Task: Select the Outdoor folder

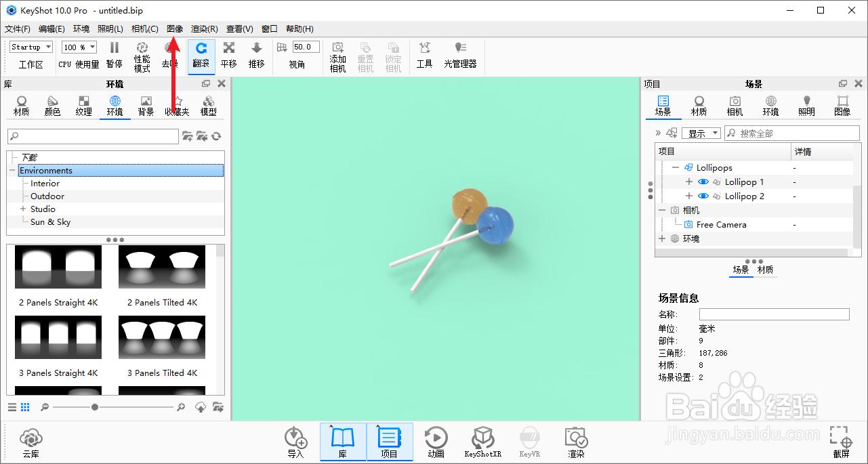Action: click(x=47, y=196)
